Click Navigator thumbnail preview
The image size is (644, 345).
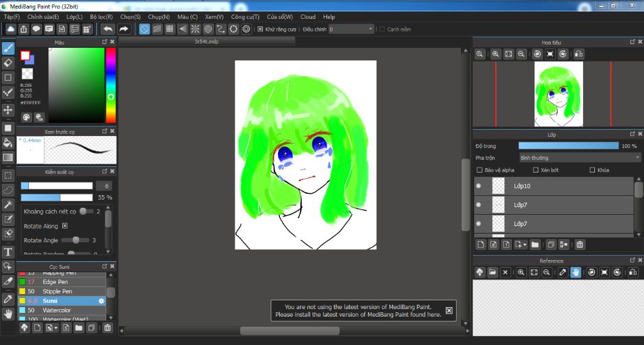coord(558,94)
